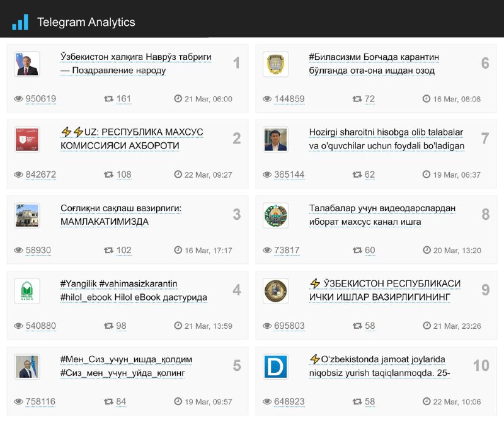Open the #Yangilik #vahimasizkarantin post link
Screen dimensions: 504x422
tap(134, 290)
